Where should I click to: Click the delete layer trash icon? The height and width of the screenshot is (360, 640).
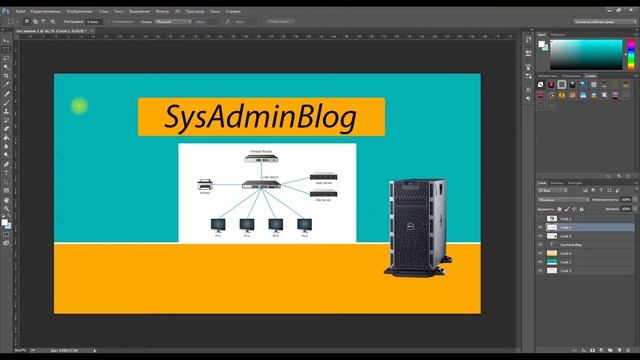[x=628, y=350]
